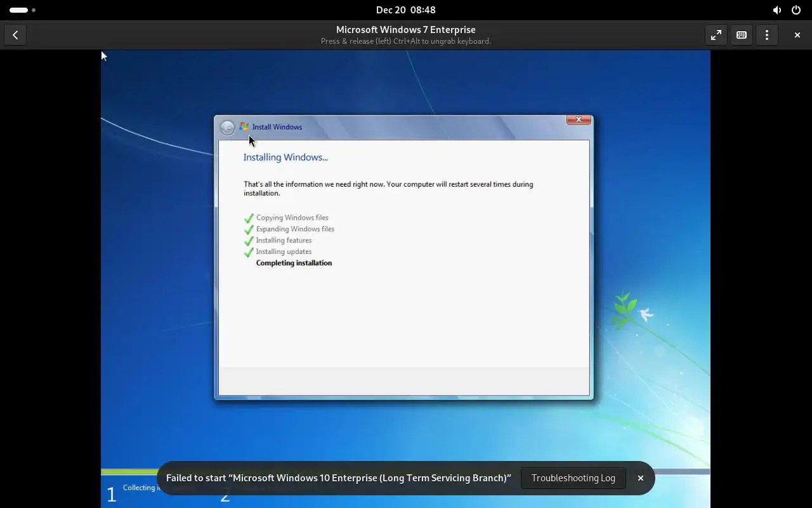Click the setup progress bar at bottom
This screenshot has width=812, height=508.
(x=405, y=472)
